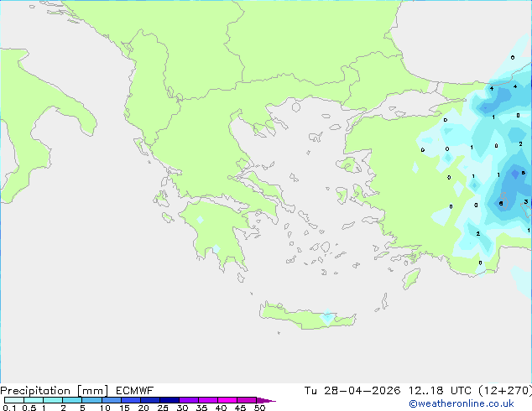
Task: Click the 45–50 mm legend color swatch
Action: (x=247, y=400)
